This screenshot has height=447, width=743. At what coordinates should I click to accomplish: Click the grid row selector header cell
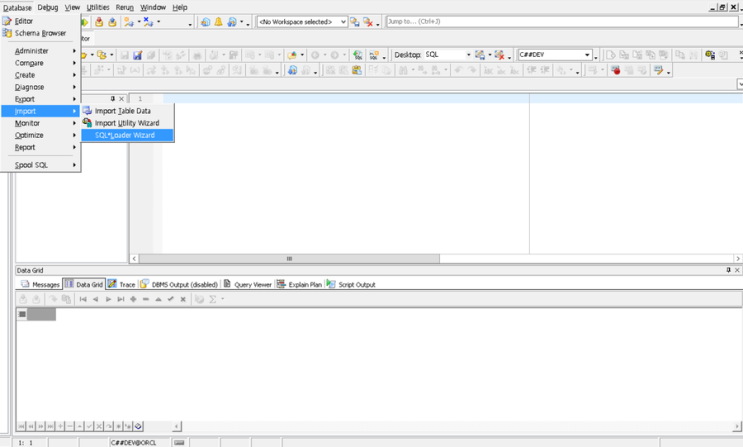pyautogui.click(x=22, y=314)
